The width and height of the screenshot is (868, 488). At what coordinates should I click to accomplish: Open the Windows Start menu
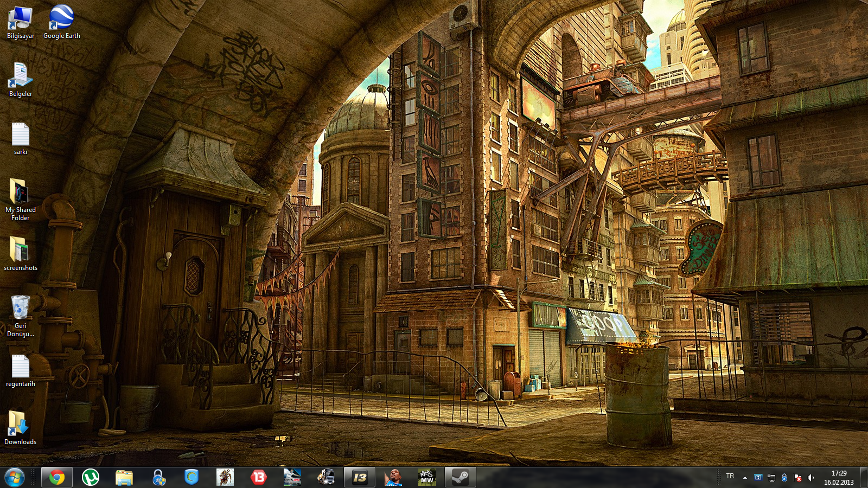pyautogui.click(x=15, y=478)
